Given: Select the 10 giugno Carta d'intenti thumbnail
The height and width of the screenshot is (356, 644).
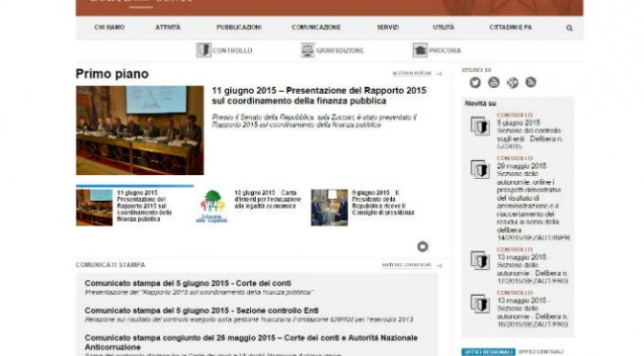Looking at the screenshot, I should click(212, 207).
